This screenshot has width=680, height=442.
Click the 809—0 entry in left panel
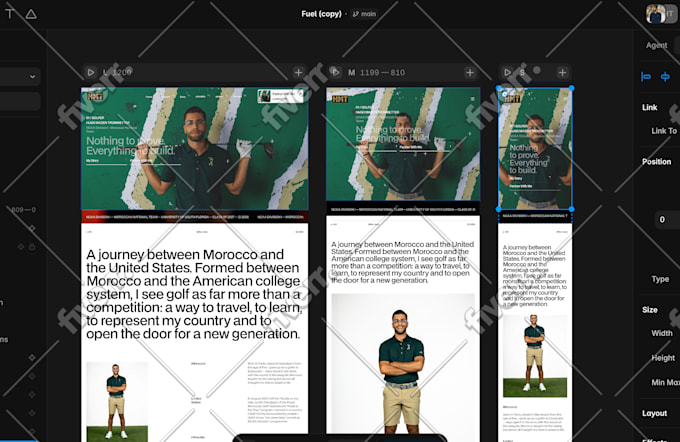coord(23,210)
